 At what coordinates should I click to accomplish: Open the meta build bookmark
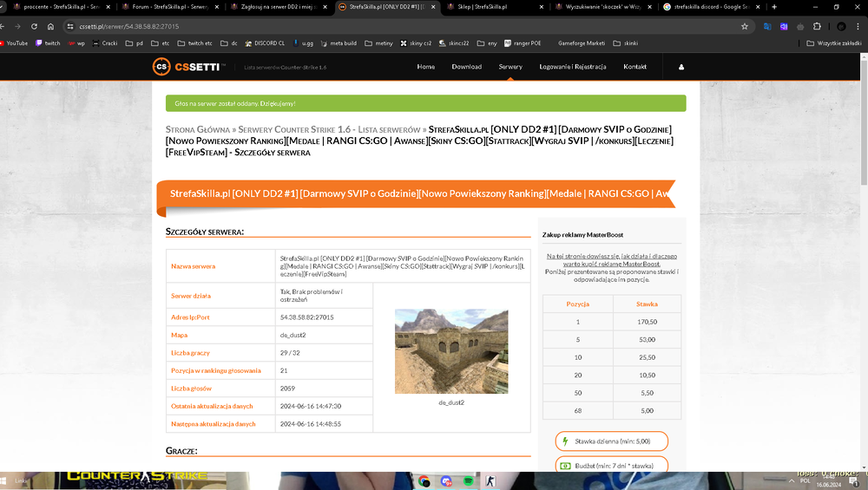(339, 43)
